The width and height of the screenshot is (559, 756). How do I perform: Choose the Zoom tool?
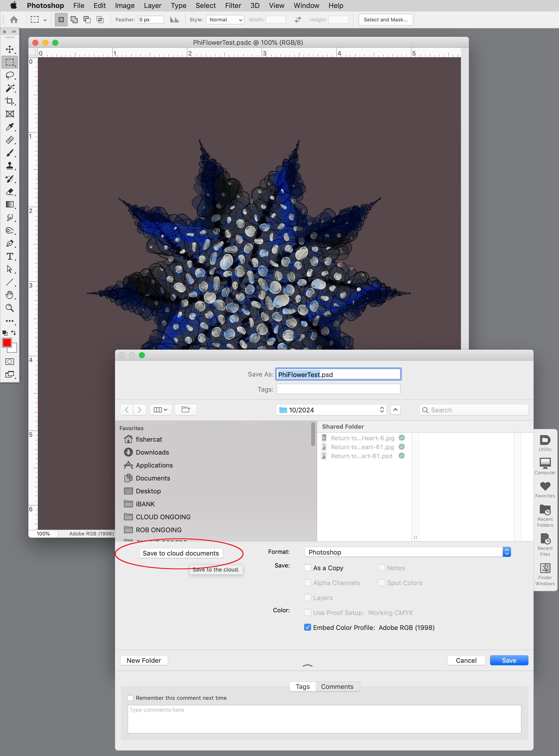pyautogui.click(x=9, y=308)
